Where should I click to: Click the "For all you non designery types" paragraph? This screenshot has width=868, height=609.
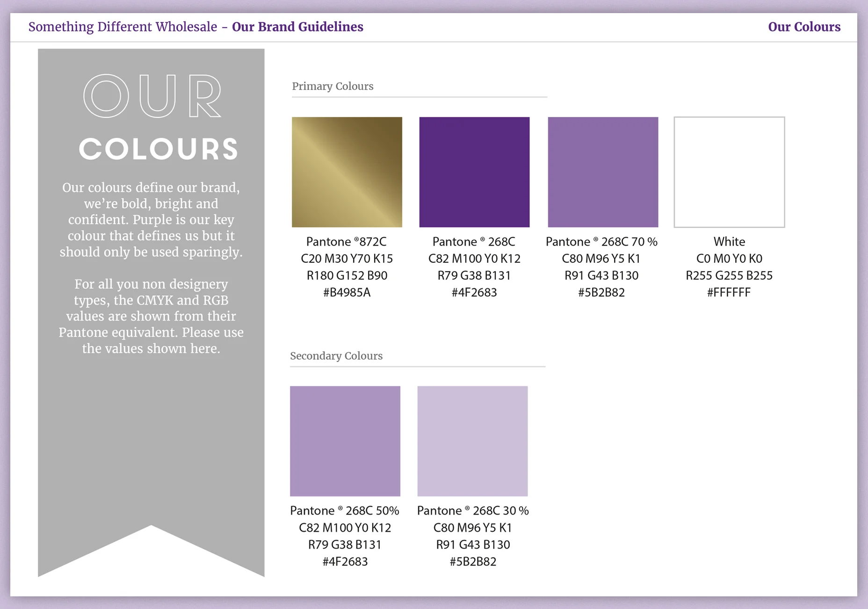coord(151,316)
